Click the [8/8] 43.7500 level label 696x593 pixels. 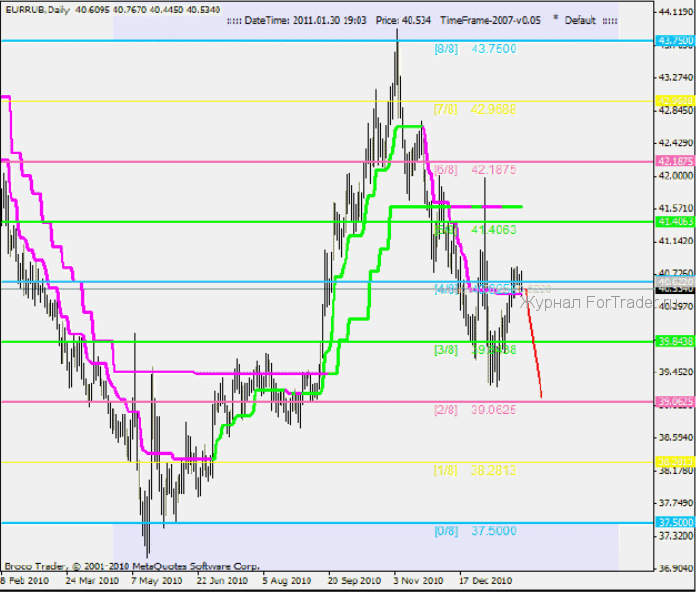coord(474,48)
